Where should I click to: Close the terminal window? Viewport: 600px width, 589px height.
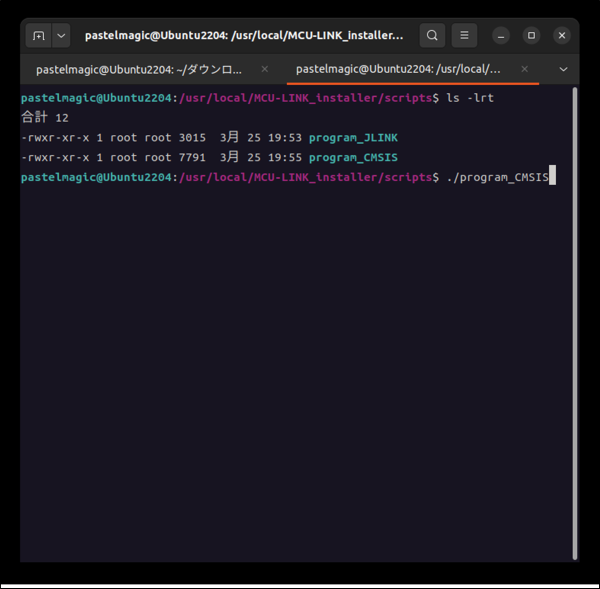point(562,35)
